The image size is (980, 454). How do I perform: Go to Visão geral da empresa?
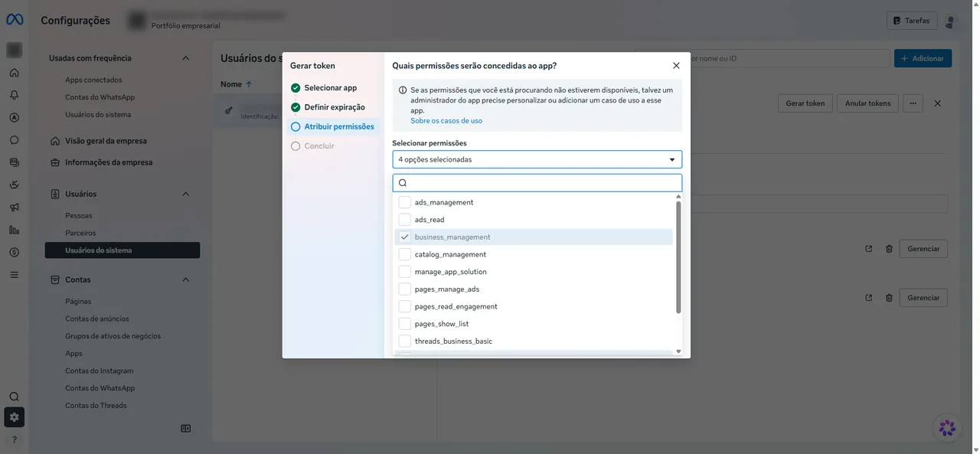point(106,141)
